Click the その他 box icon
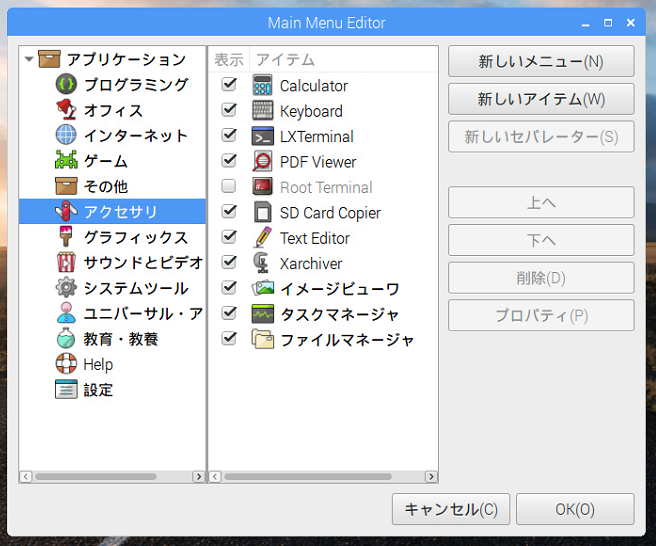Viewport: 656px width, 546px height. pos(66,186)
